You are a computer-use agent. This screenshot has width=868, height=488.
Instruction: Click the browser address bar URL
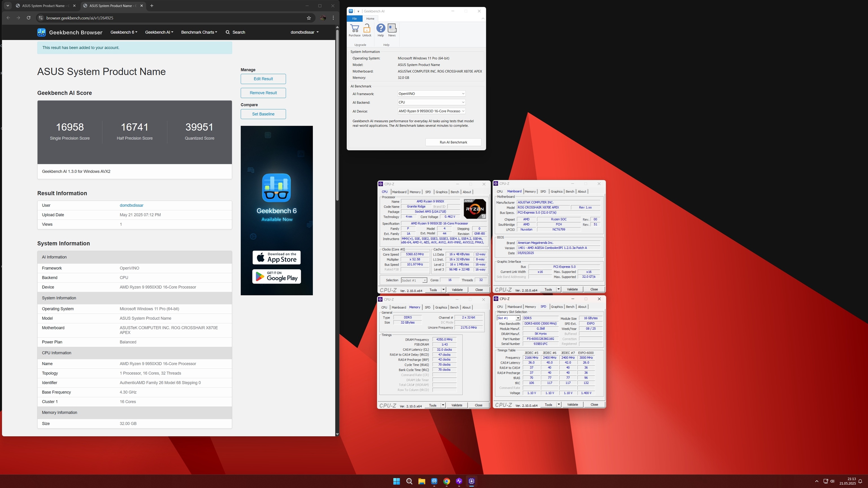click(x=79, y=18)
